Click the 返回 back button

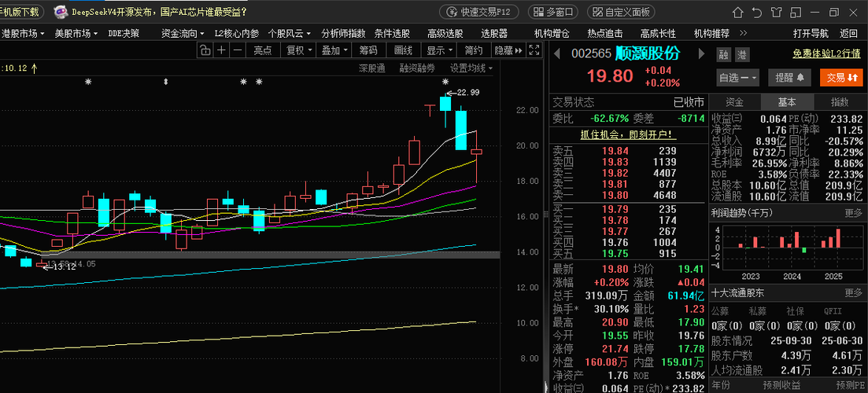[x=848, y=34]
